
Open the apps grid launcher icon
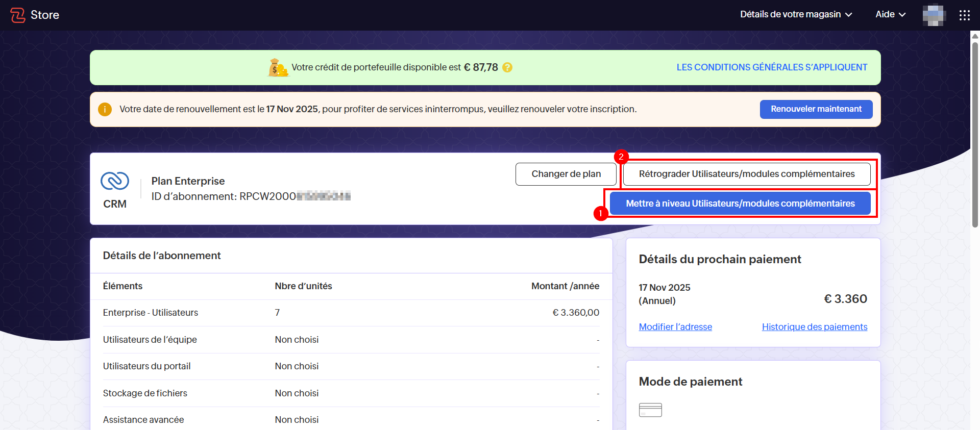(964, 15)
